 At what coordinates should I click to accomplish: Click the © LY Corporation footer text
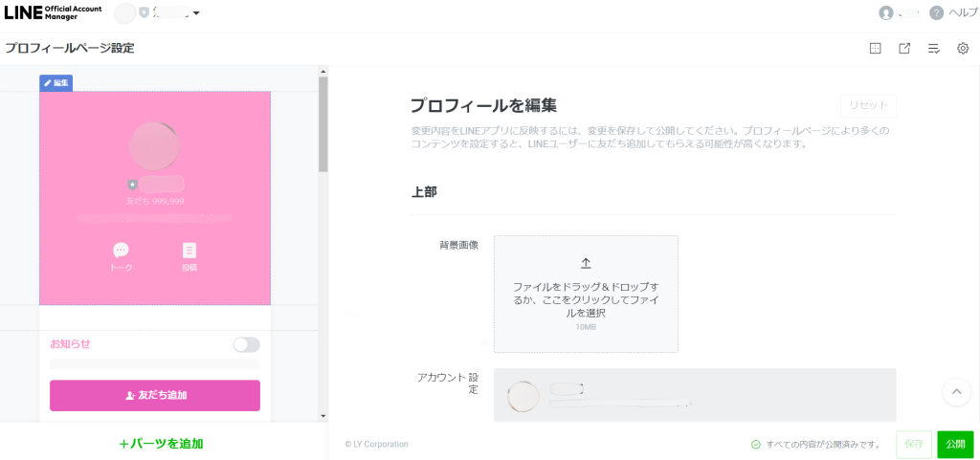click(376, 445)
